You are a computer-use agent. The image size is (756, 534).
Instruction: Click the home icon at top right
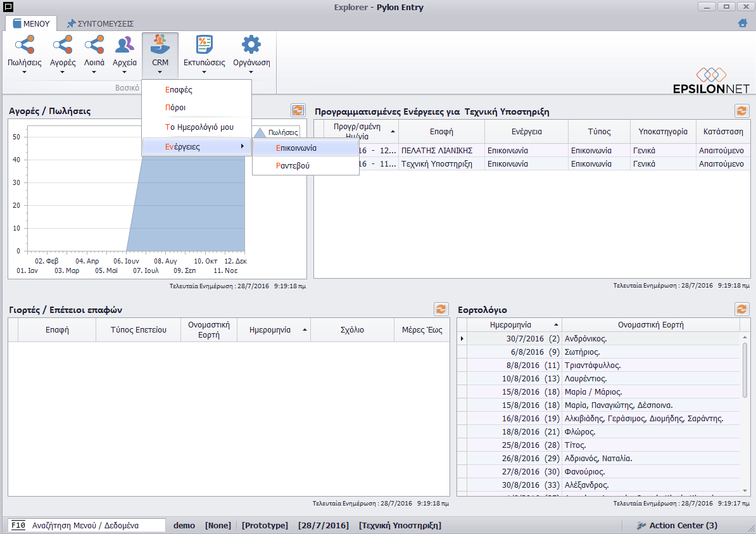(x=743, y=23)
